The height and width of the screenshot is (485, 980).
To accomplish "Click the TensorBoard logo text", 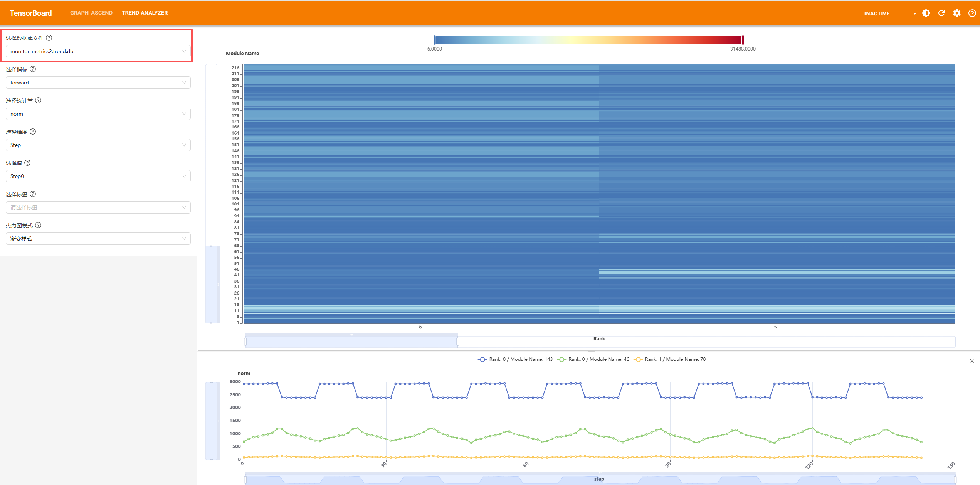I will pyautogui.click(x=31, y=13).
